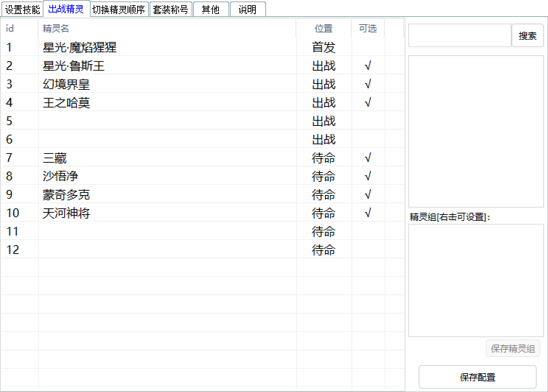Image resolution: width=548 pixels, height=392 pixels.
Task: Toggle the 可选 checkmark for 星光·鲁斯王
Action: 368,66
